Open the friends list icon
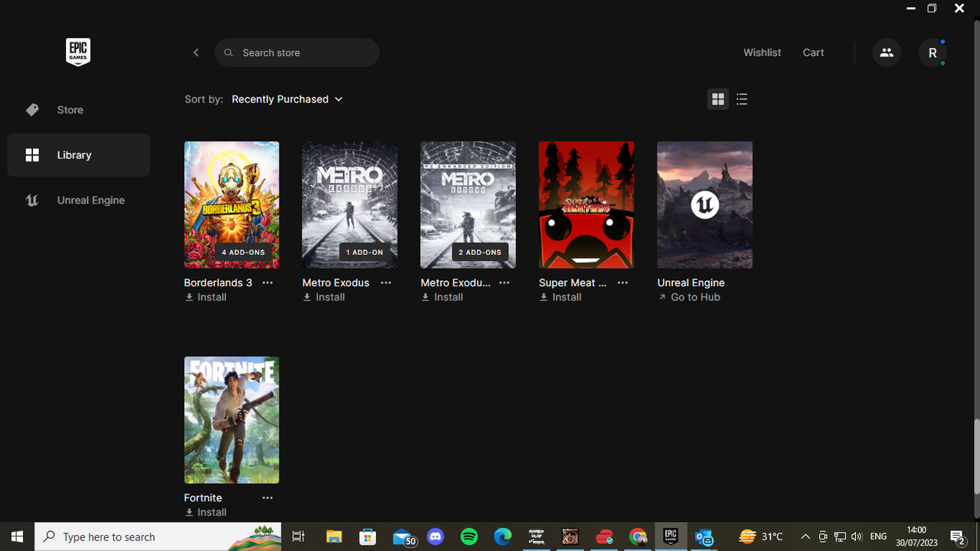The height and width of the screenshot is (551, 980). point(887,53)
